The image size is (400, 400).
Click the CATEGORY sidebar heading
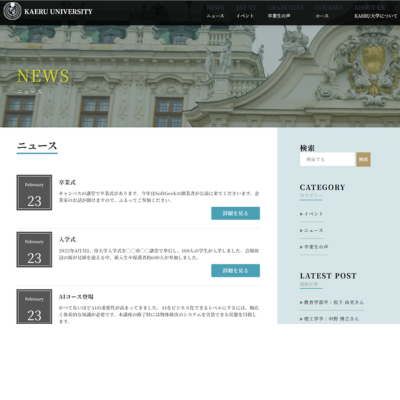[x=322, y=187]
